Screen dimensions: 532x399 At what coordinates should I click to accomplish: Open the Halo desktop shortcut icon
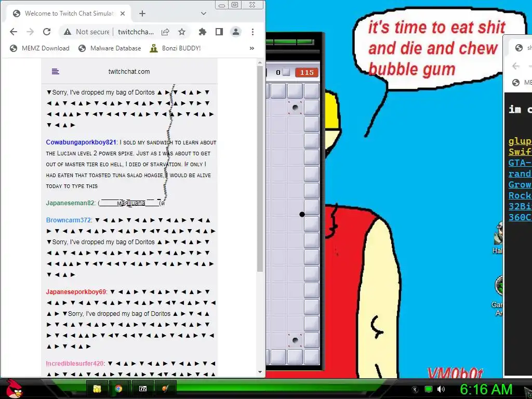(498, 233)
